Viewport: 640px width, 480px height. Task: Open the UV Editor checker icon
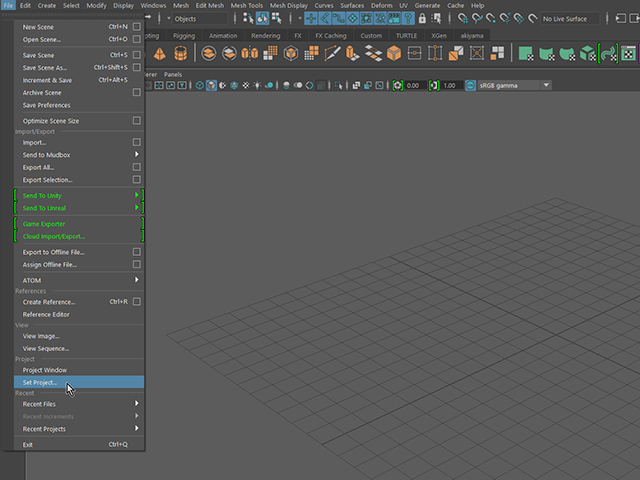click(x=629, y=53)
